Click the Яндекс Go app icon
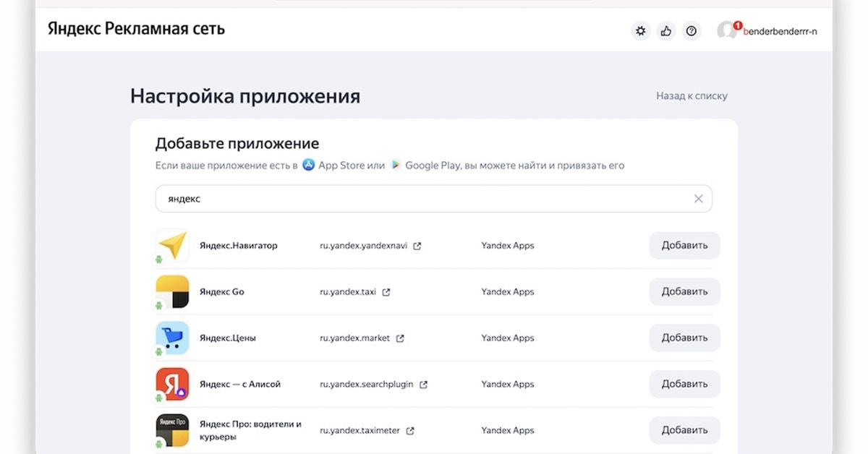The image size is (868, 454). [172, 292]
